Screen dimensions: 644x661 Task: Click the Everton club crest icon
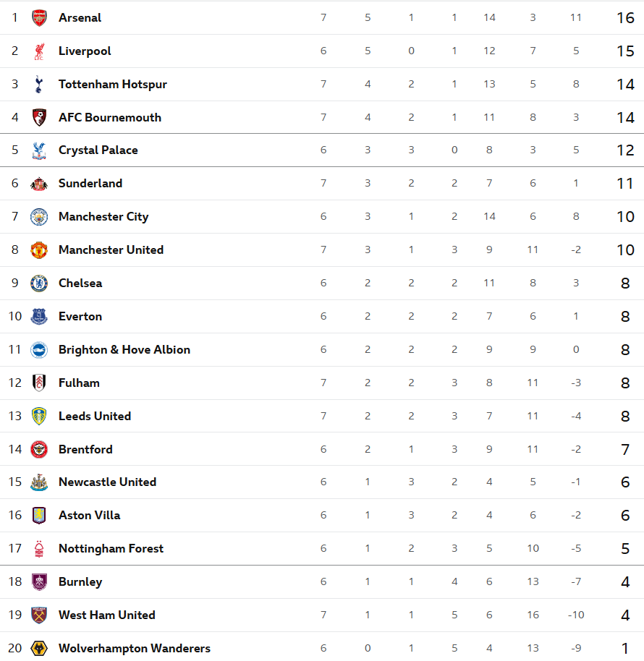coord(39,317)
